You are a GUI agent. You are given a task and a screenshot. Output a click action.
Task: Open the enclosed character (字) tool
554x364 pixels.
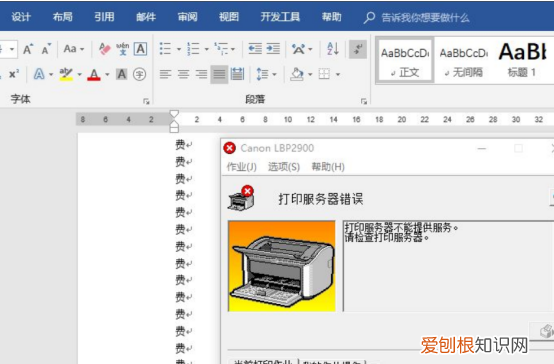coord(140,74)
